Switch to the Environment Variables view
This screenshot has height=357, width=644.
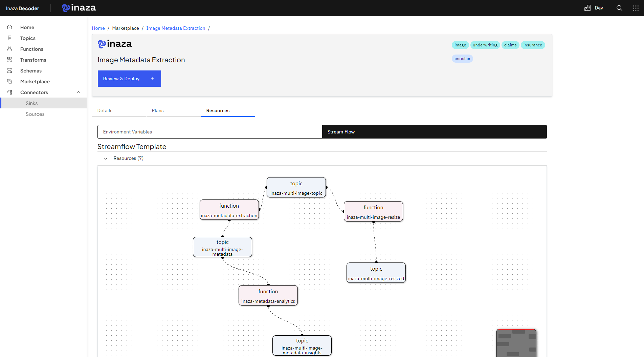(x=209, y=132)
